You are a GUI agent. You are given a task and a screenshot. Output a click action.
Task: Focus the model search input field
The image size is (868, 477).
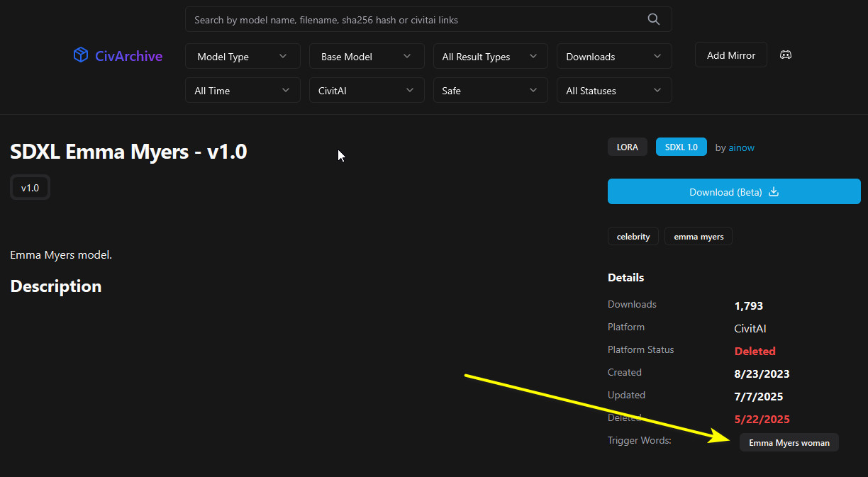click(x=428, y=19)
